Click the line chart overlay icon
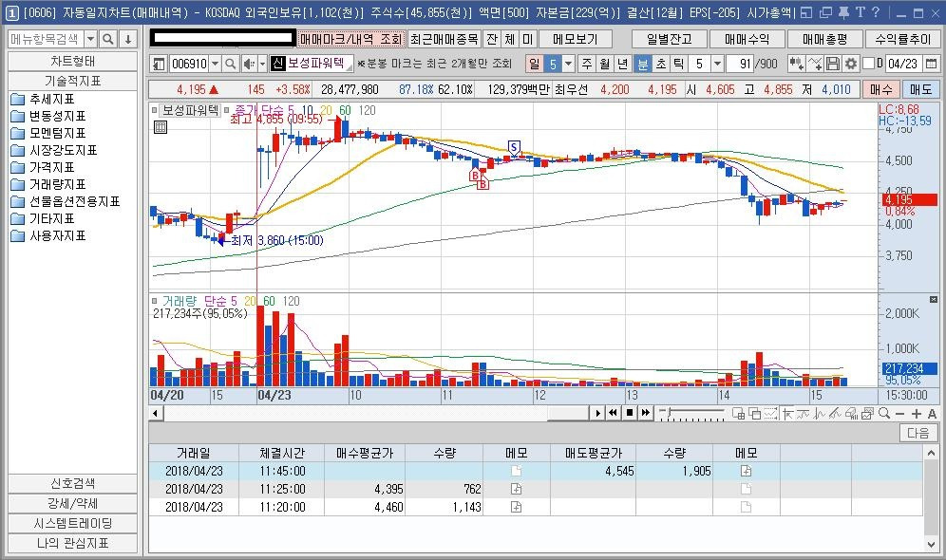946x560 pixels. 815,64
